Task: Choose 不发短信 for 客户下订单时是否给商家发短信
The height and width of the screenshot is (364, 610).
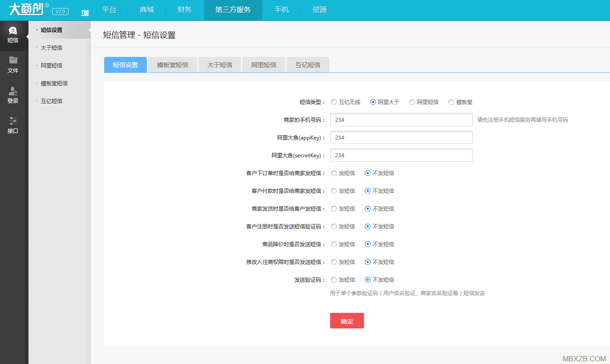Action: pyautogui.click(x=368, y=173)
